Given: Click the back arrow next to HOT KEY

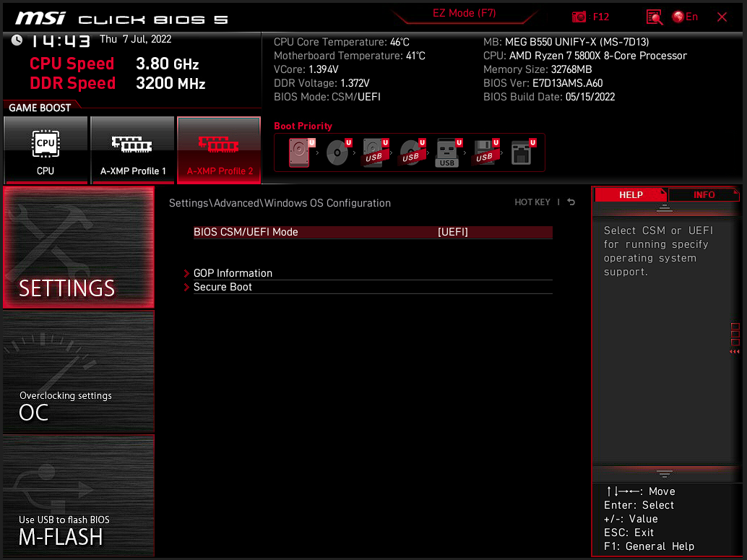Looking at the screenshot, I should click(x=571, y=202).
